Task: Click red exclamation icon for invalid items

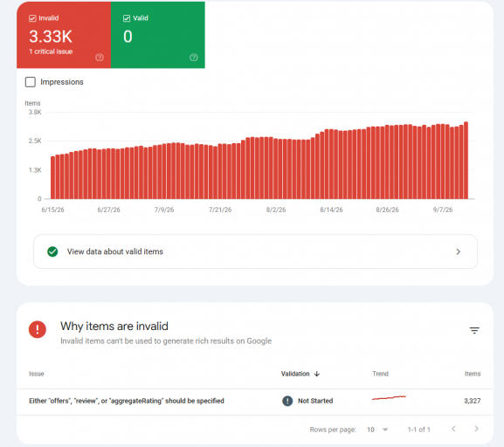Action: point(38,329)
